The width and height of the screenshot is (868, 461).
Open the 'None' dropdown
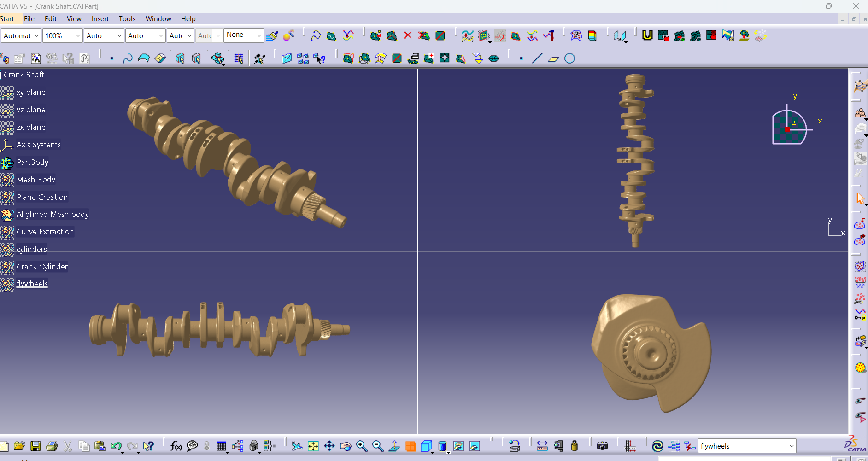click(244, 35)
